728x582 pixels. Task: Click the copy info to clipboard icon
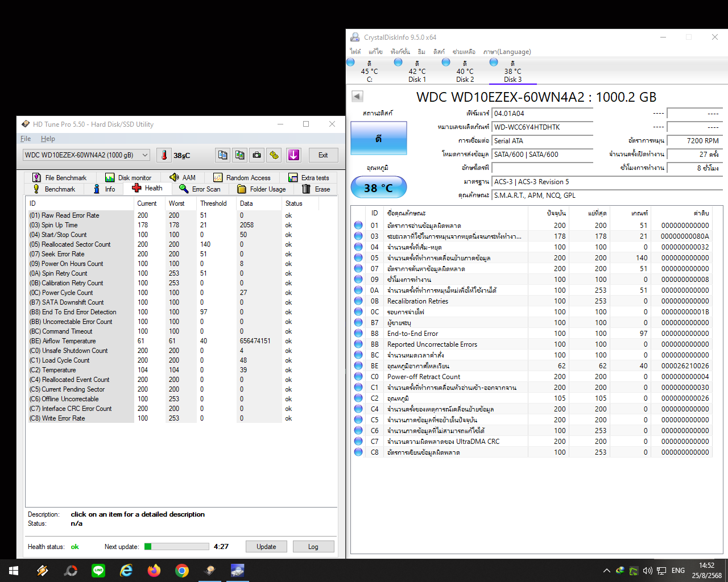(x=223, y=155)
